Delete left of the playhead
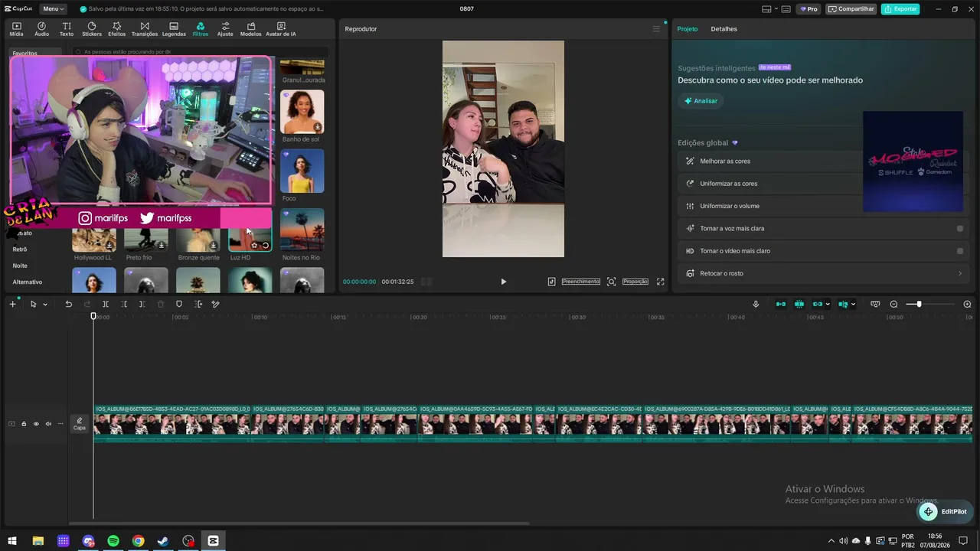 pyautogui.click(x=124, y=304)
